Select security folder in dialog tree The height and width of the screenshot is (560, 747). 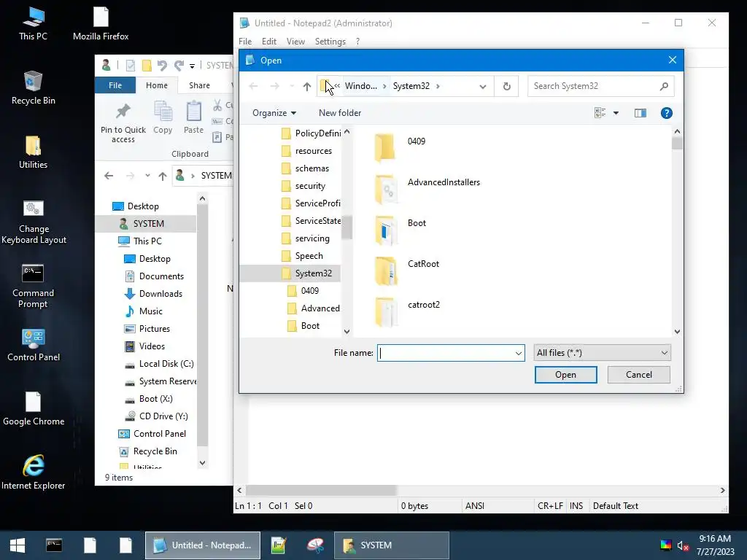coord(303,186)
